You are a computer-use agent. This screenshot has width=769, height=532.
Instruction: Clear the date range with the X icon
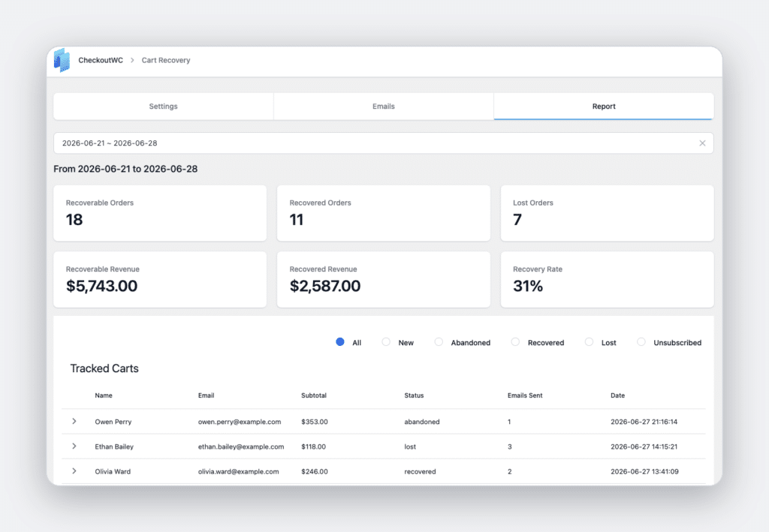(x=702, y=143)
